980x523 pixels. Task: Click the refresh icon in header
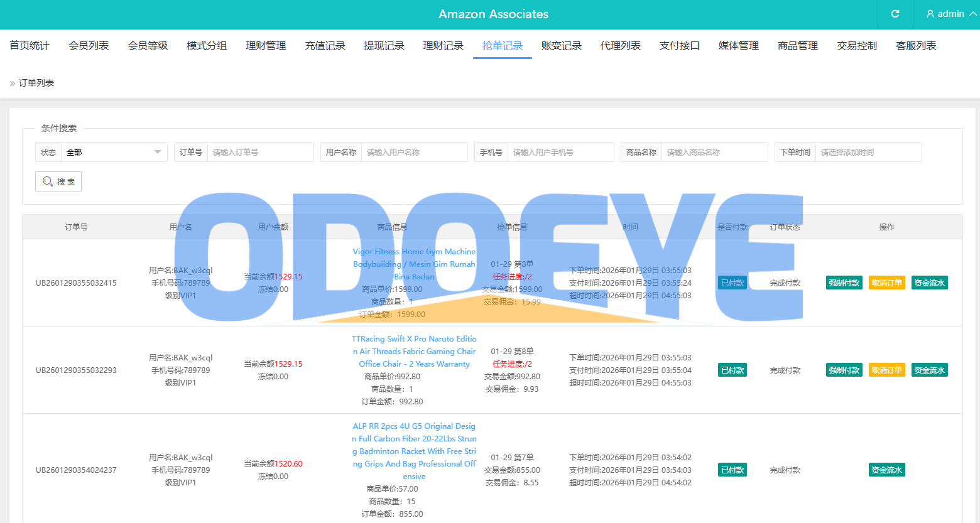coord(895,14)
